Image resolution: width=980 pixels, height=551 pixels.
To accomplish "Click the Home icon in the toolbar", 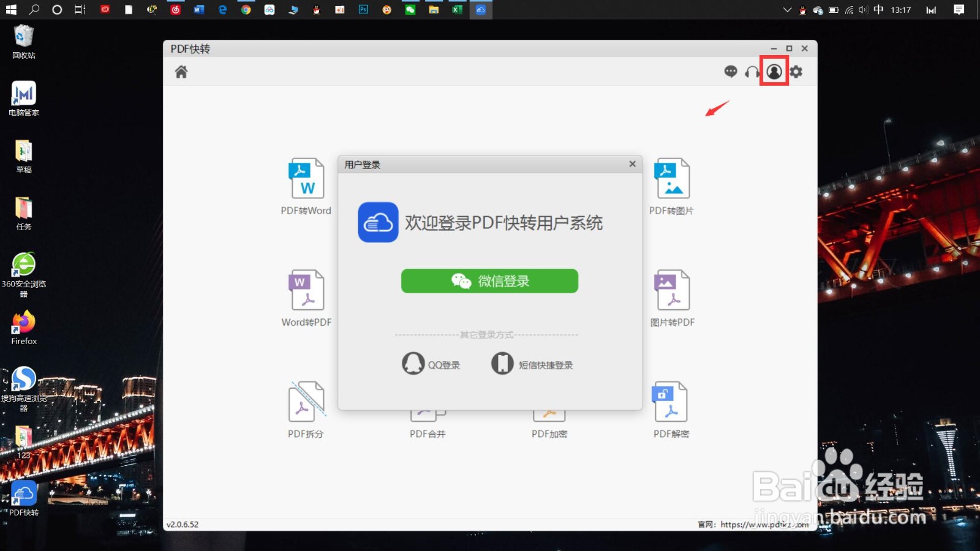I will point(180,72).
